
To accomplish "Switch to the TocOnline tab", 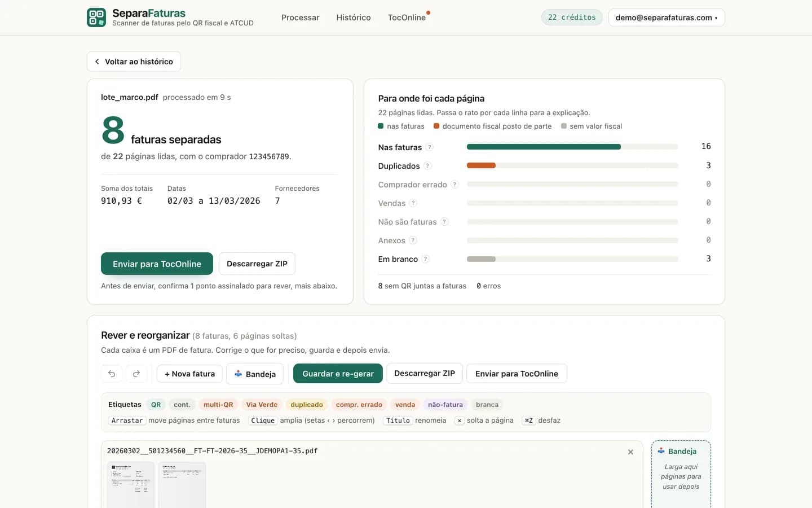I will coord(407,17).
